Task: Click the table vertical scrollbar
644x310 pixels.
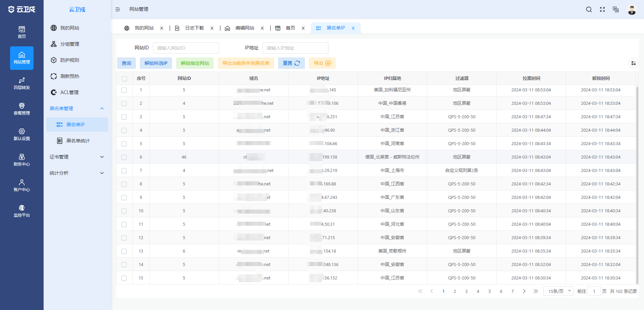Action: (637, 185)
